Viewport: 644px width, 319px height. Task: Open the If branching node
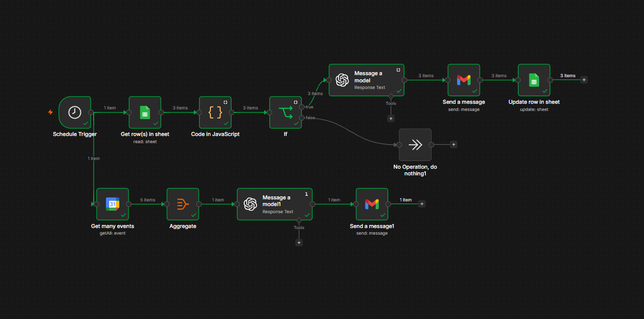(285, 112)
